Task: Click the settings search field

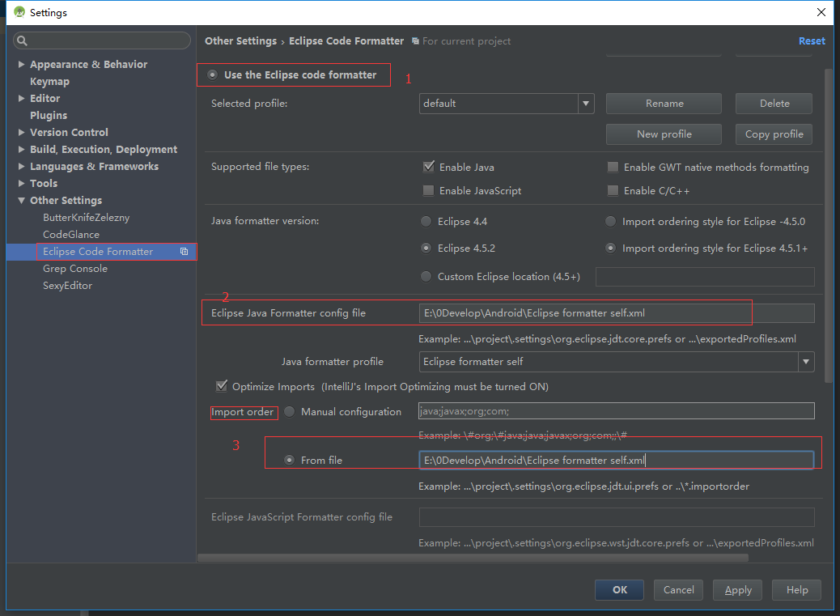Action: (x=102, y=40)
